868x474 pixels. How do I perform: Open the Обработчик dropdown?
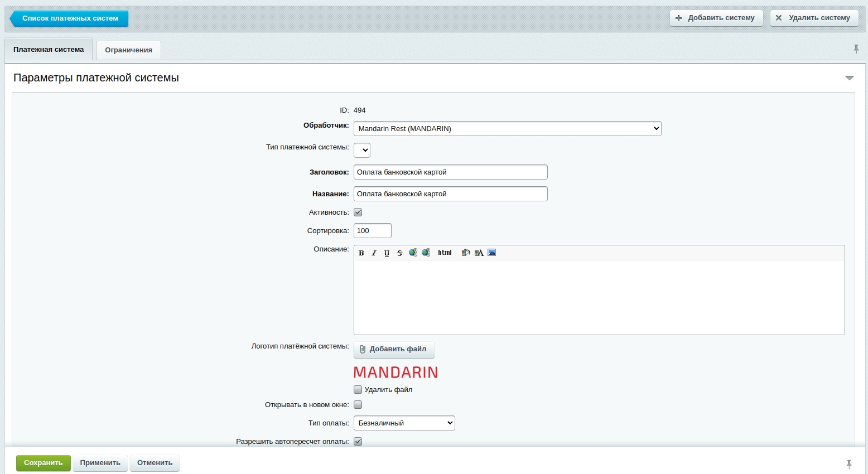click(508, 129)
